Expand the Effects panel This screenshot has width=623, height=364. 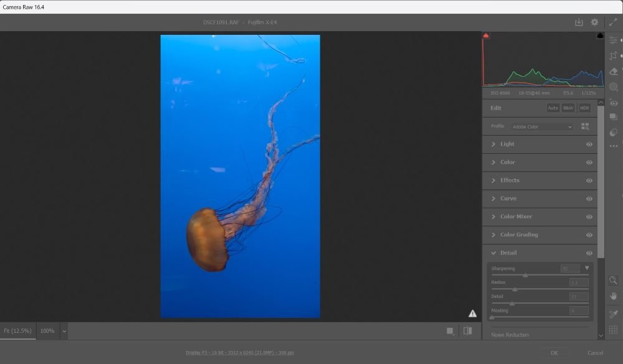coord(510,180)
